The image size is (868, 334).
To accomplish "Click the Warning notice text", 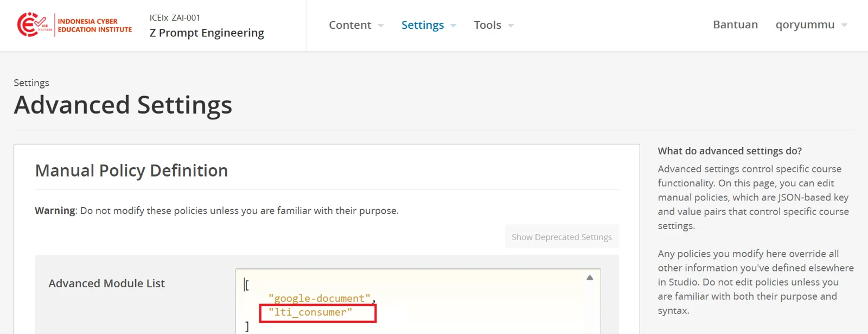I will tap(216, 210).
